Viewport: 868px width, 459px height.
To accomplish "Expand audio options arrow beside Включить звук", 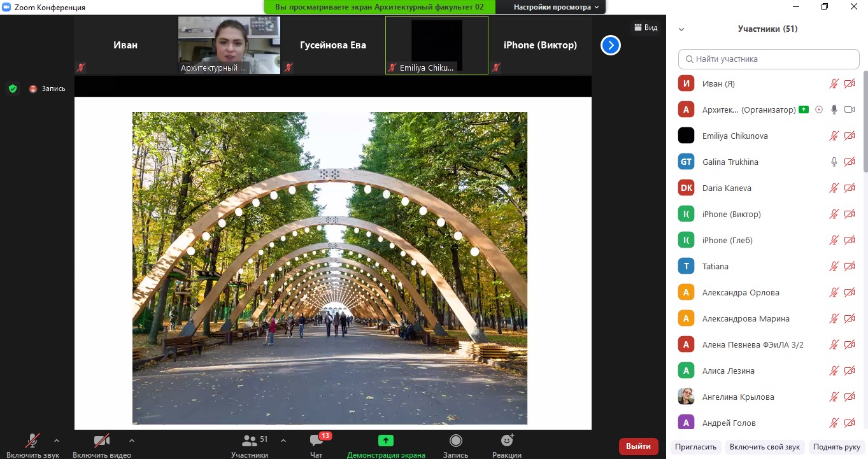I will 56,440.
